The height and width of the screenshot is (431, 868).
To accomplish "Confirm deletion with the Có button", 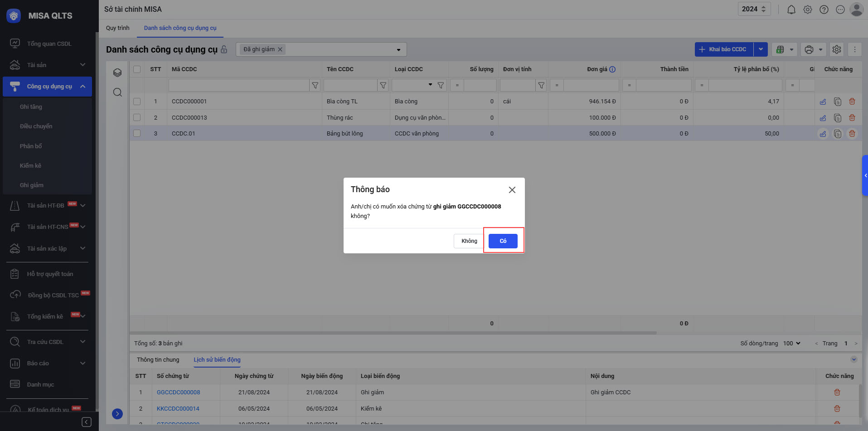I will (x=503, y=241).
